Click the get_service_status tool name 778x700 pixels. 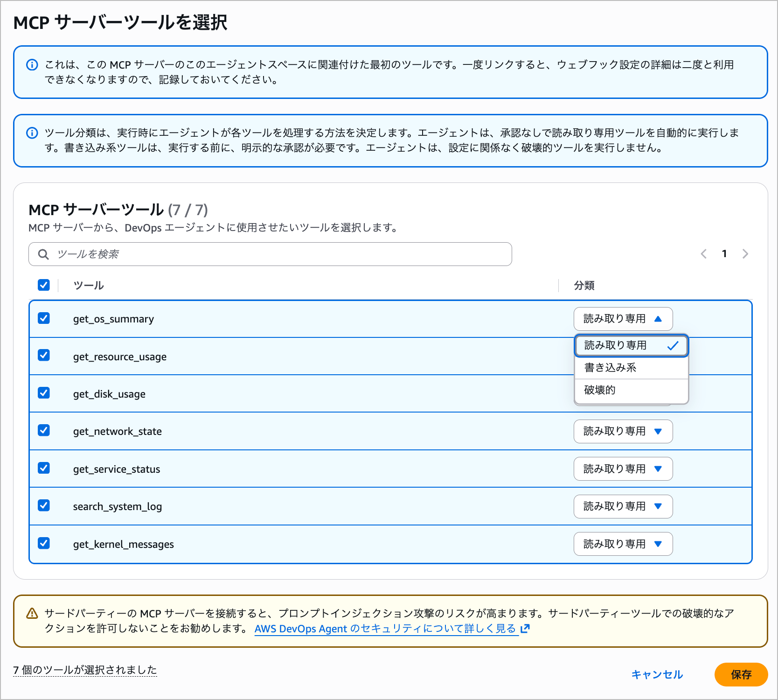pos(117,469)
